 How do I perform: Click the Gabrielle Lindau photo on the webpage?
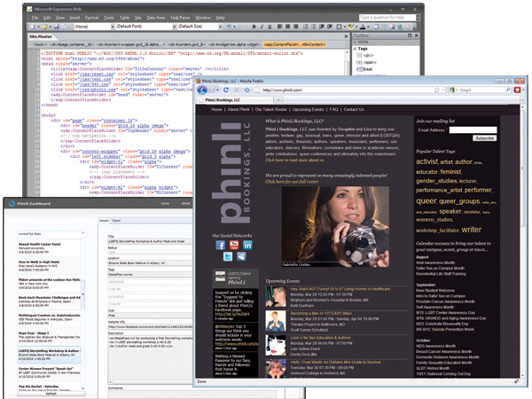click(x=335, y=226)
